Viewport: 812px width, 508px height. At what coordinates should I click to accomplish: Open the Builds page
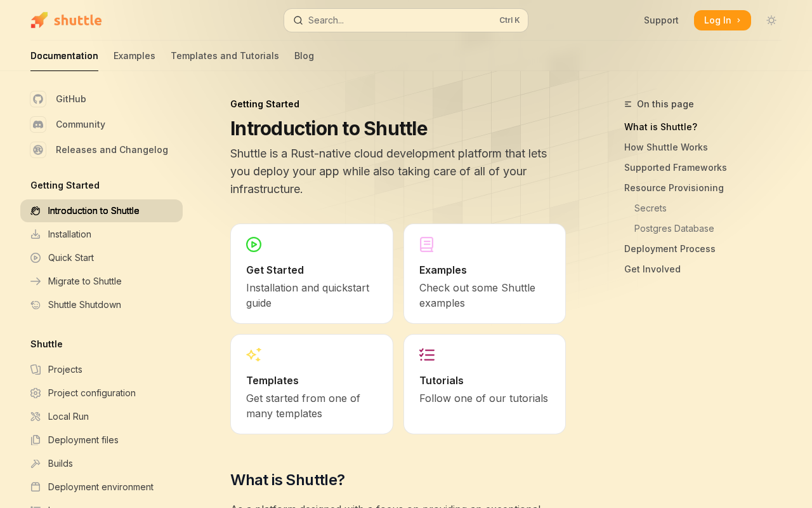click(x=101, y=464)
